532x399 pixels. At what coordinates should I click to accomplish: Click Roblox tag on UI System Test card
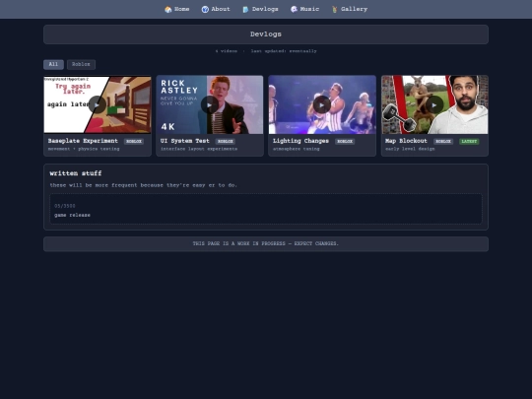coord(226,142)
